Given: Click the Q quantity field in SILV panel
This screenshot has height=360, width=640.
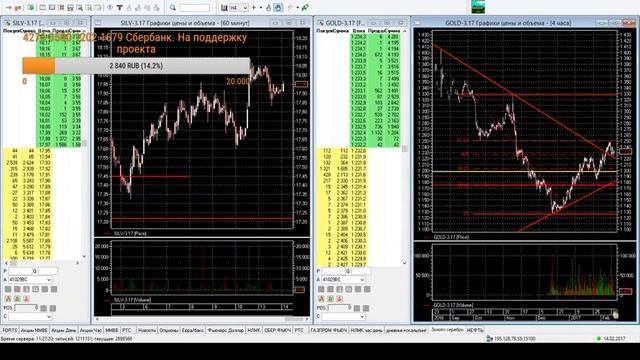Looking at the screenshot, I should pyautogui.click(x=48, y=271).
